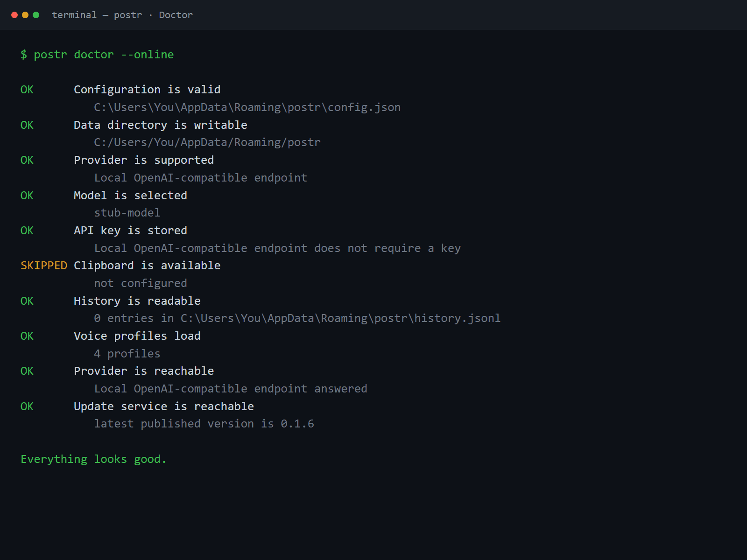Click the "Provider is reachable" line

[x=144, y=371]
